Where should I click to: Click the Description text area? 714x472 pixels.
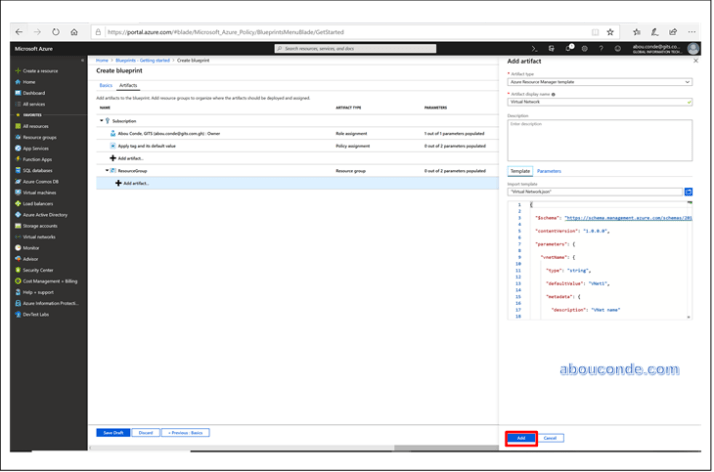[599, 140]
